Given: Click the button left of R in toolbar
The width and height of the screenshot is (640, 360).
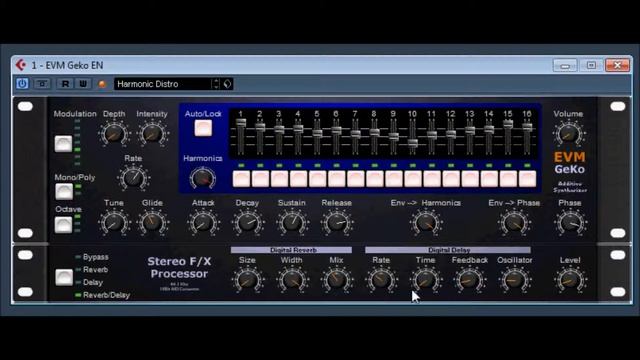Looking at the screenshot, I should click(42, 84).
